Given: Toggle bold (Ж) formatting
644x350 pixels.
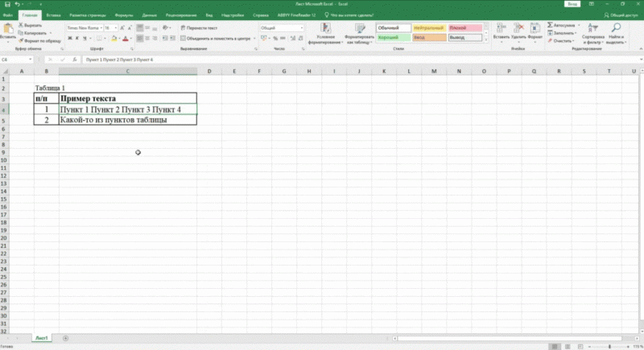Looking at the screenshot, I should coord(70,38).
